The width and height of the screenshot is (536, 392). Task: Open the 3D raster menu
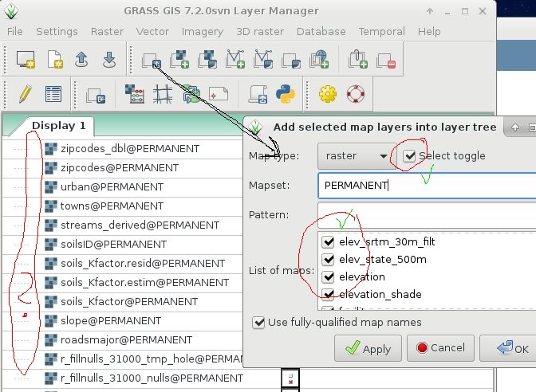[x=260, y=31]
